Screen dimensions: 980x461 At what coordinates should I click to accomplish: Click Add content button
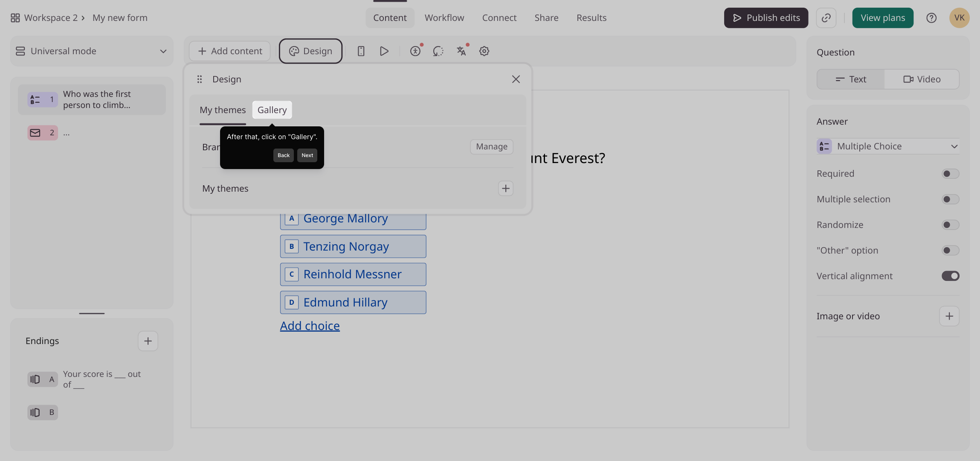click(x=230, y=51)
